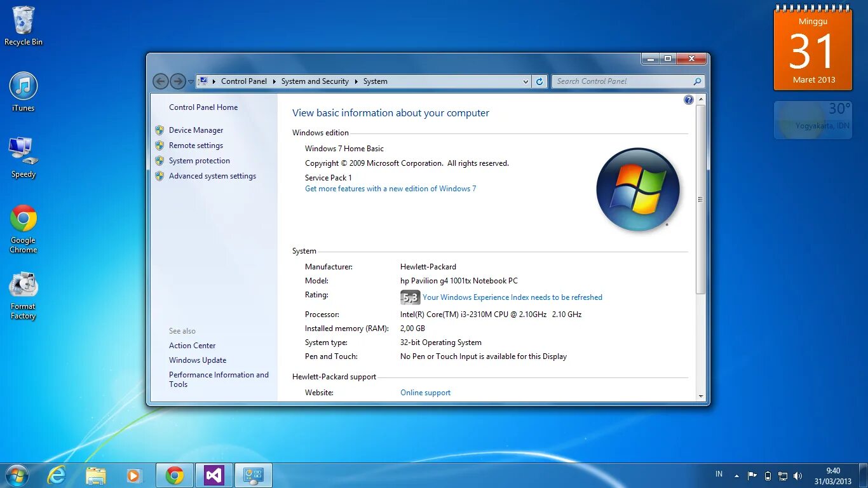868x488 pixels.
Task: Open the Recycle Bin desktop icon
Action: [24, 25]
